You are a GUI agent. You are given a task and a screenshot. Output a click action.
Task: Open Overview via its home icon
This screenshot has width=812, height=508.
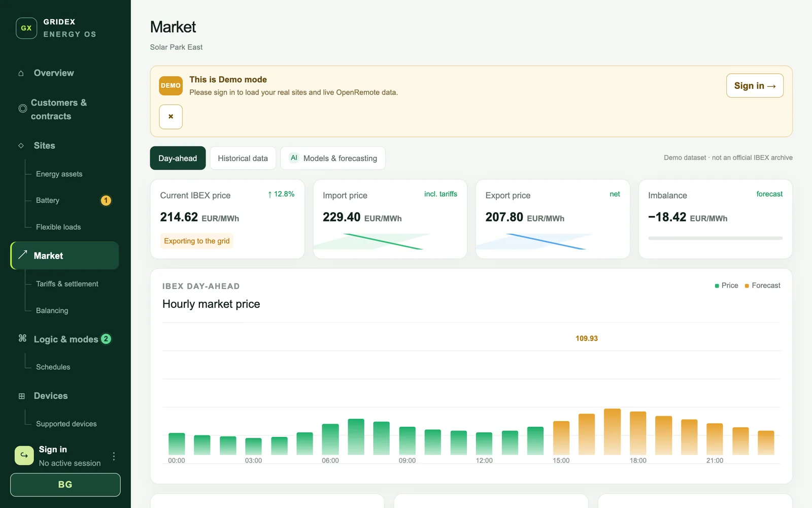tap(21, 73)
